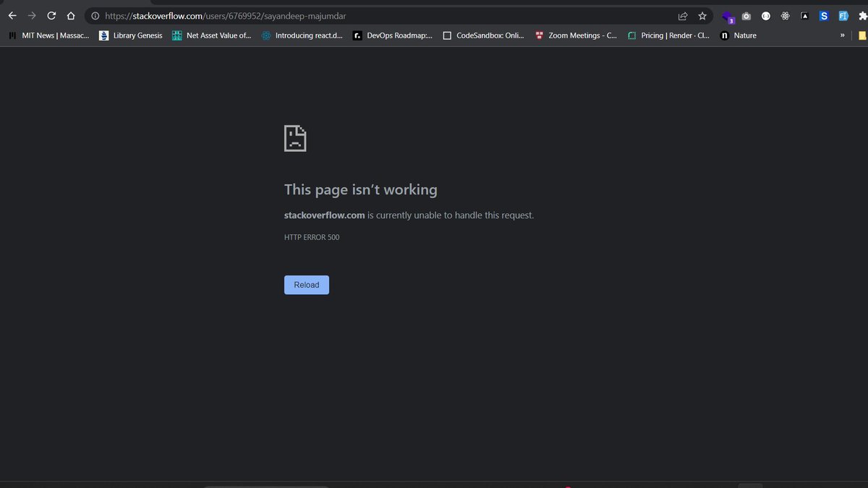868x488 pixels.
Task: Open the purple extension with badge 3
Action: 728,17
